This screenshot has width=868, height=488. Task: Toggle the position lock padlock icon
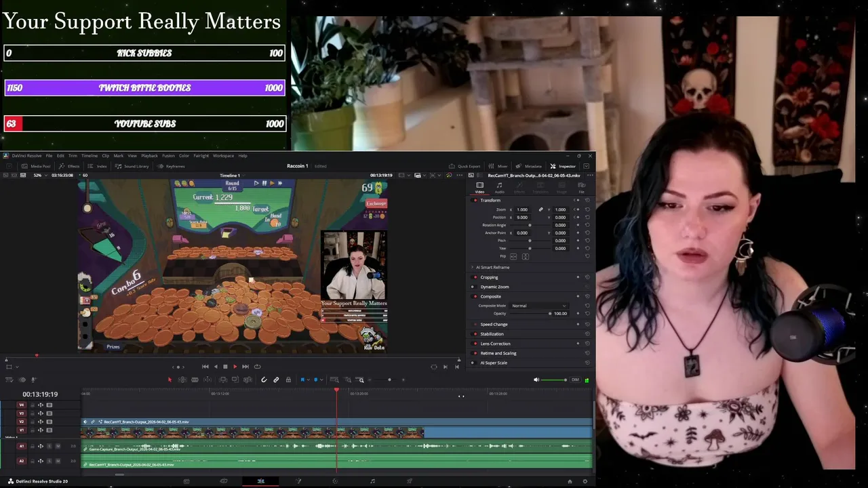288,380
